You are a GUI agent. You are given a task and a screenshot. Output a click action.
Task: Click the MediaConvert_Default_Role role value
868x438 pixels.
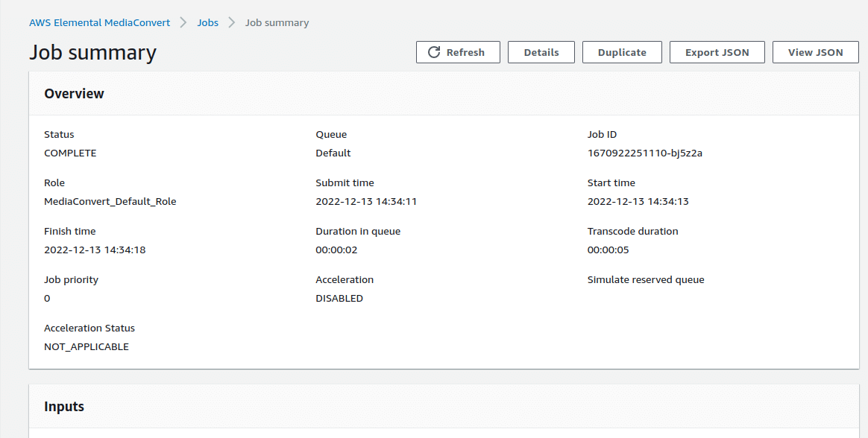[110, 201]
